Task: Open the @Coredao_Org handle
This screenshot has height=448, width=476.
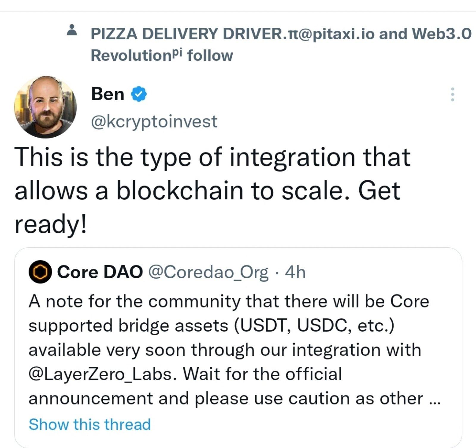Action: pyautogui.click(x=208, y=272)
